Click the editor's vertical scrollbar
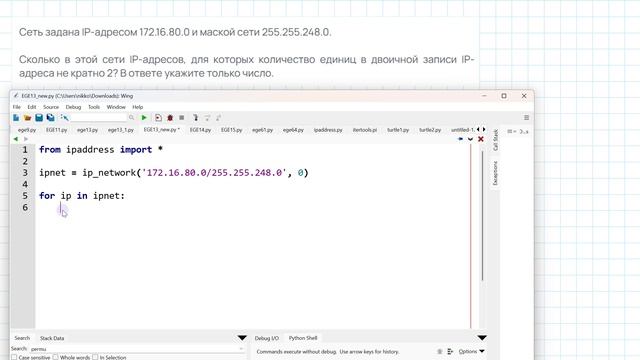Image resolution: width=640 pixels, height=360 pixels. tap(482, 216)
